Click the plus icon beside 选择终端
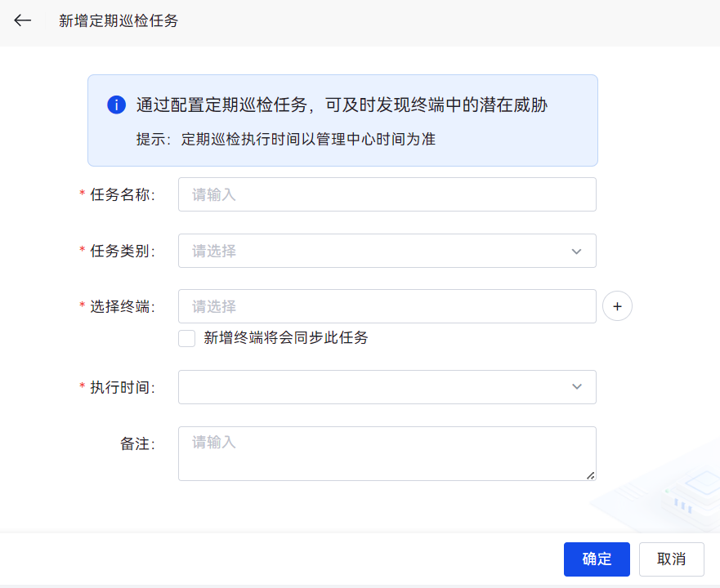Screen dimensions: 720x588 pos(617,306)
